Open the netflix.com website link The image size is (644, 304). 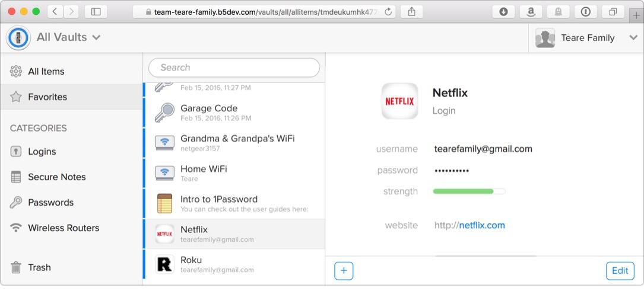coord(482,225)
